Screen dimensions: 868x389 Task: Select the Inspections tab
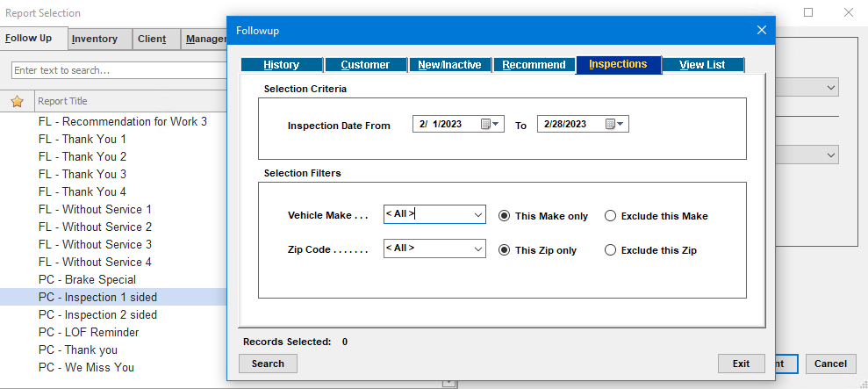(619, 64)
